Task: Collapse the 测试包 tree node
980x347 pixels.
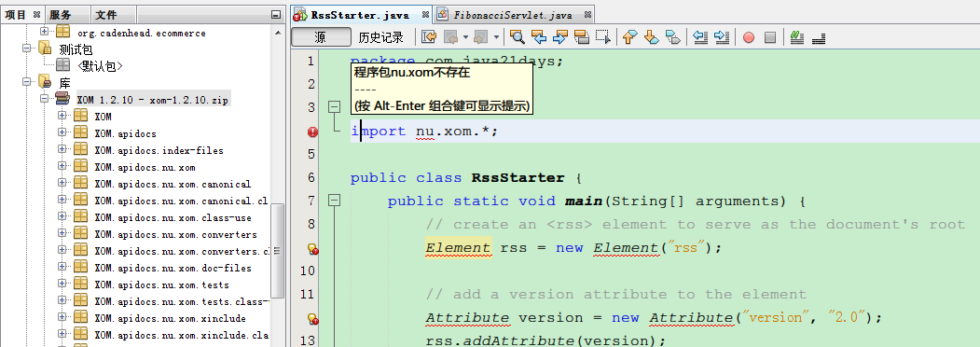Action: pyautogui.click(x=27, y=49)
